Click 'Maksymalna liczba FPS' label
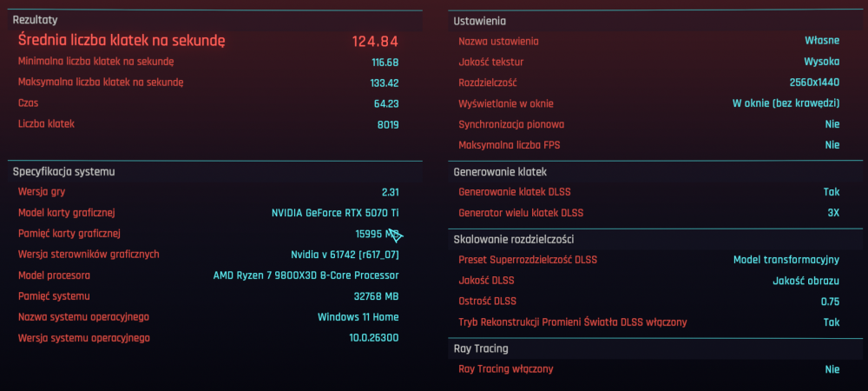 click(x=510, y=145)
